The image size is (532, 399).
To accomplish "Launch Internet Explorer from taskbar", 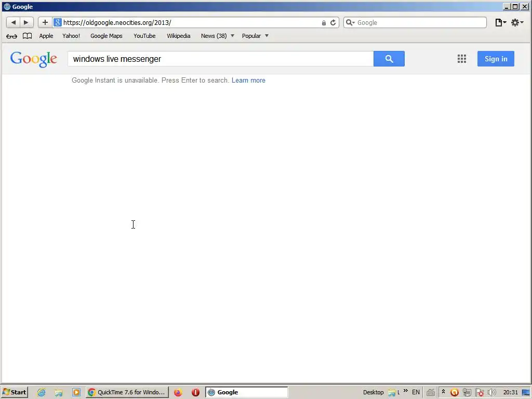I will coord(42,393).
